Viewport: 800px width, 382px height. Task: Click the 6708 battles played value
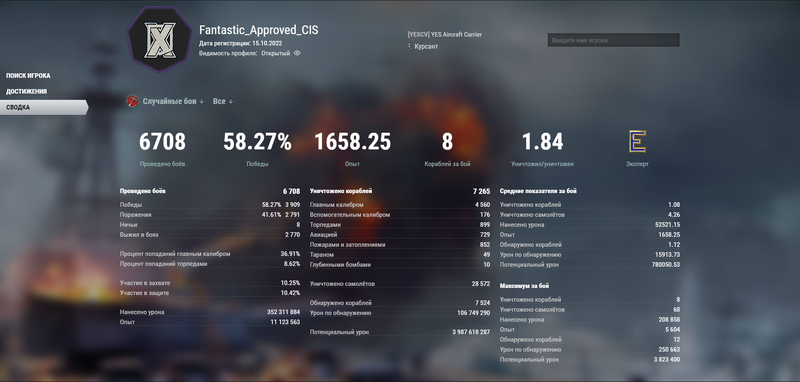(x=162, y=142)
